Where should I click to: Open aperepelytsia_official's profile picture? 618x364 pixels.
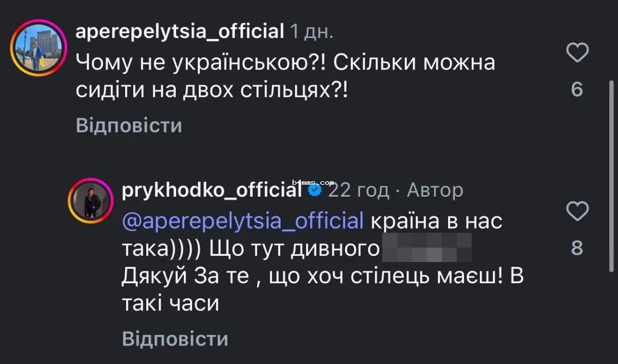click(38, 48)
